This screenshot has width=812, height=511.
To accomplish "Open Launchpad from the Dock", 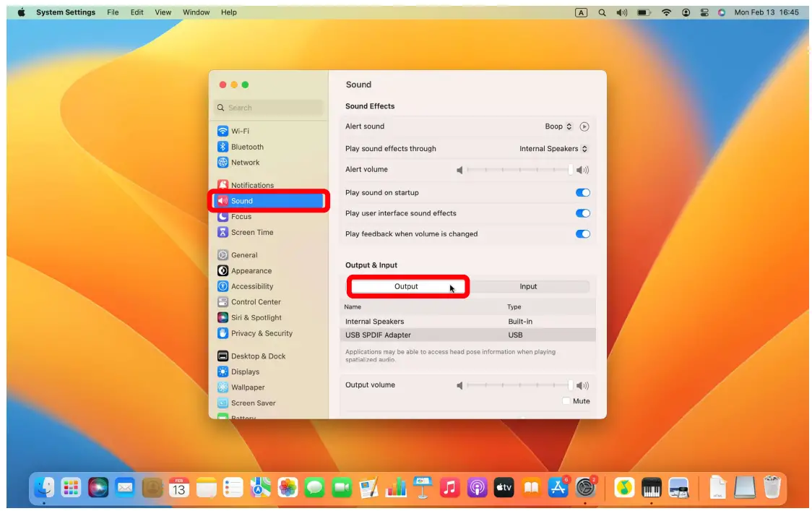I will point(71,487).
